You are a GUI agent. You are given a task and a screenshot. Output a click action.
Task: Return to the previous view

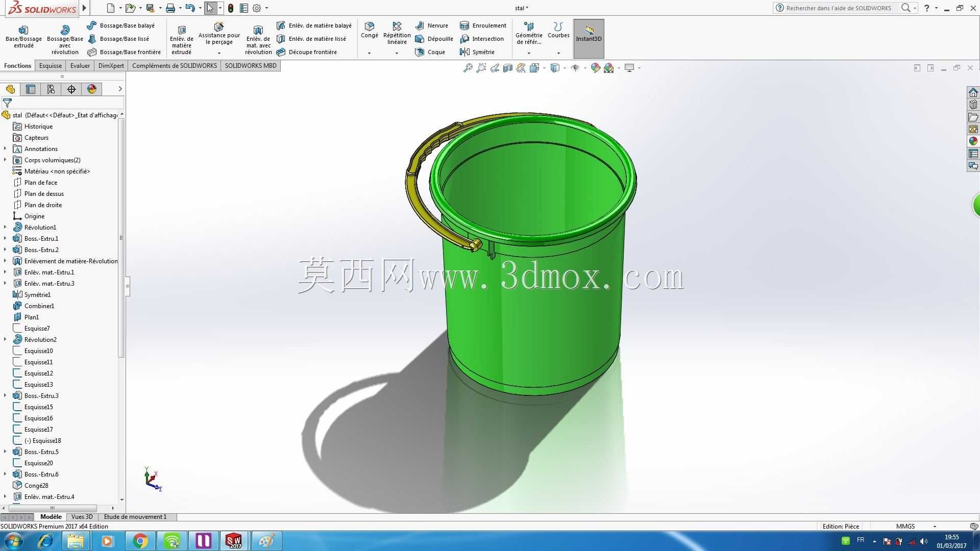(x=494, y=68)
